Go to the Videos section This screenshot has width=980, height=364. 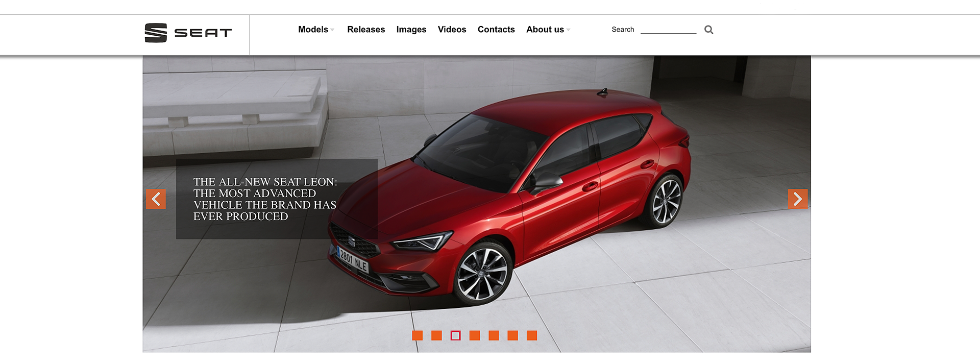point(452,30)
